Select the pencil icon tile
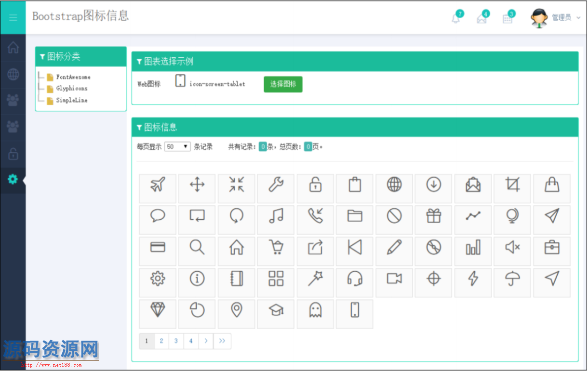 394,251
